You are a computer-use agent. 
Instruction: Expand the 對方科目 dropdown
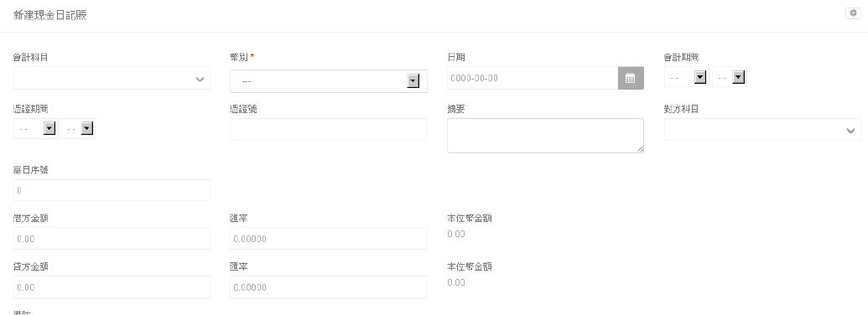pos(763,129)
